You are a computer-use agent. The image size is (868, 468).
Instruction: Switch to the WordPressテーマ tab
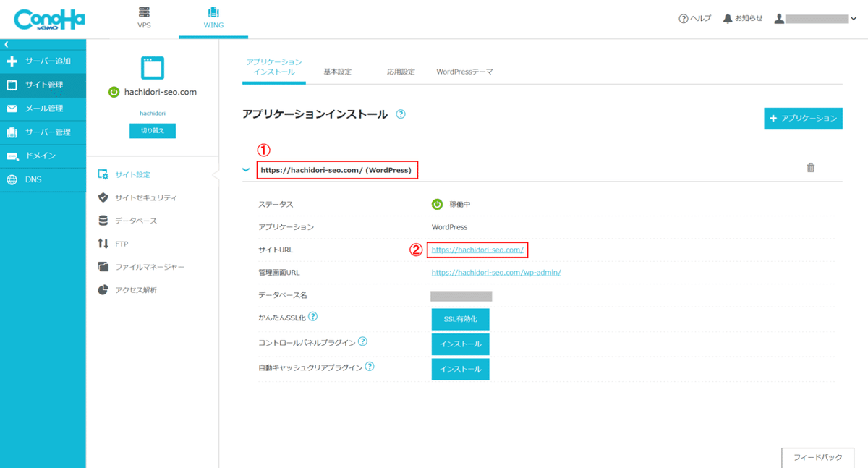click(465, 72)
